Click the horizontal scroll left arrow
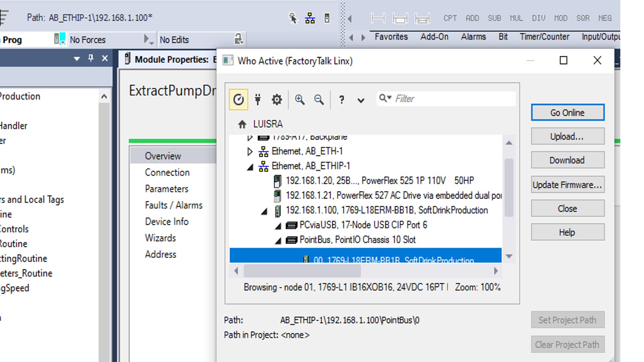Image resolution: width=644 pixels, height=362 pixels. click(x=236, y=271)
